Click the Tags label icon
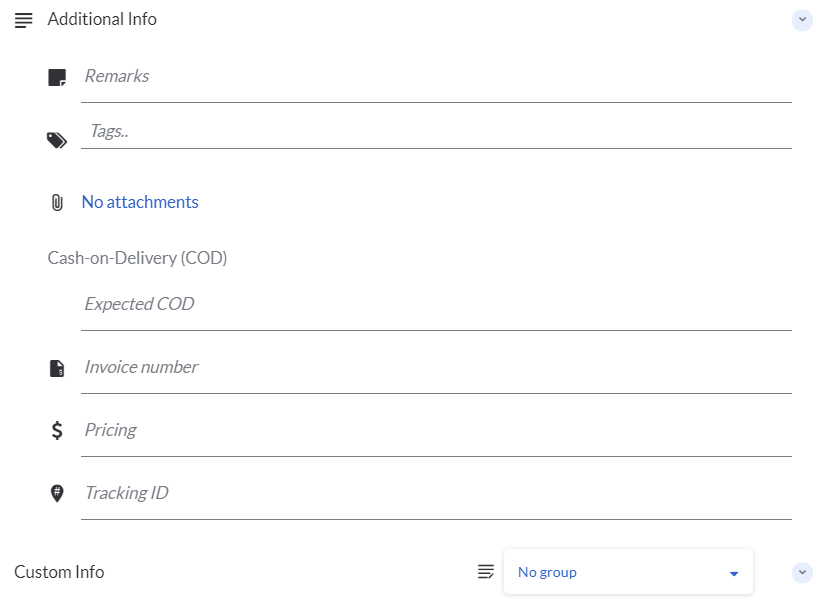The width and height of the screenshot is (827, 608). click(x=57, y=140)
